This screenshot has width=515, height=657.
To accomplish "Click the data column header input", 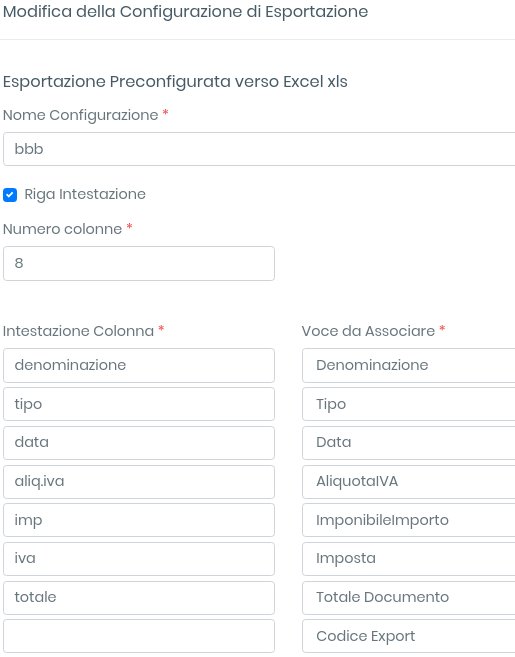I will 139,443.
